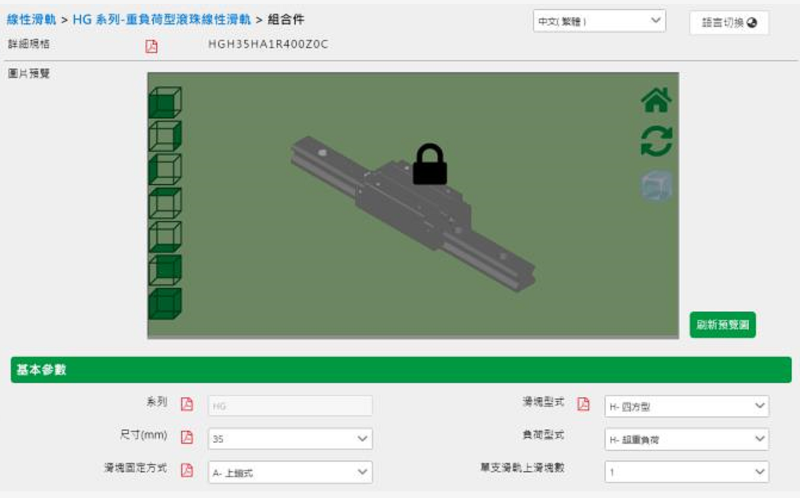Open HG 系列-重負荷型滾珠線性滑軌 breadcrumb link
Screen dimensions: 800x498
click(161, 19)
